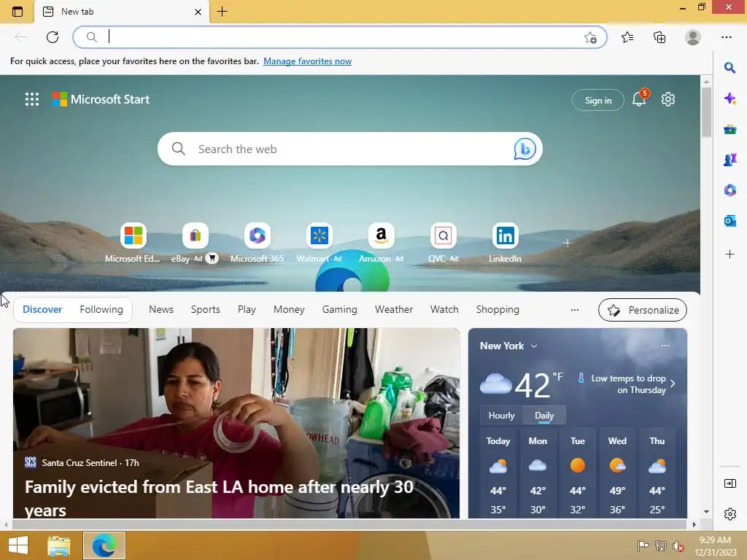Open Windows Start button on taskbar

18,545
